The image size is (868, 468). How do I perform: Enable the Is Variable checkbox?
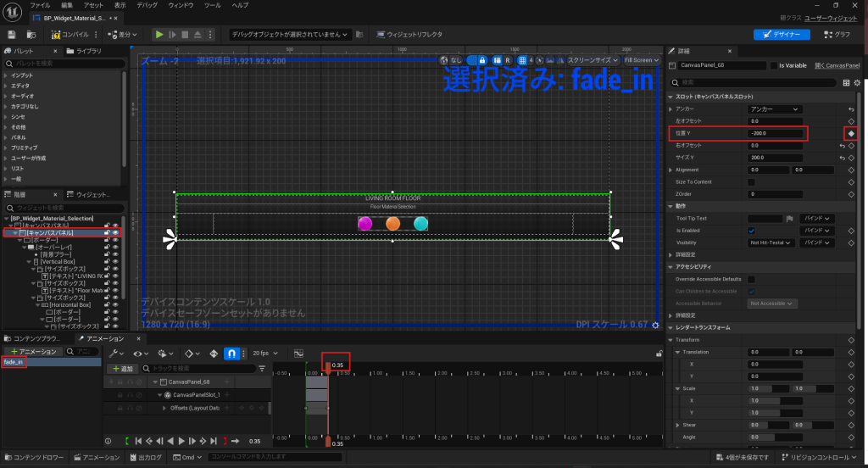(x=773, y=65)
